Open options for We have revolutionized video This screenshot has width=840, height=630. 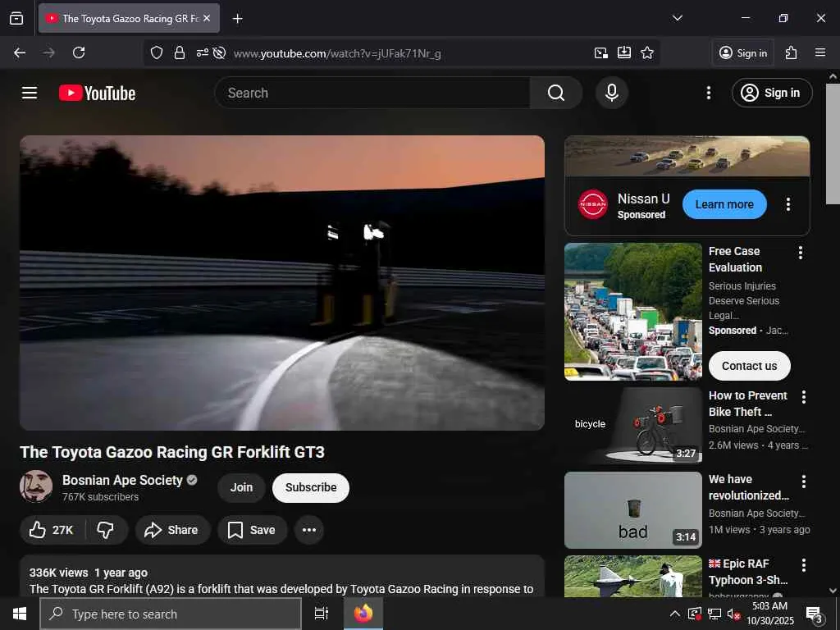click(804, 481)
